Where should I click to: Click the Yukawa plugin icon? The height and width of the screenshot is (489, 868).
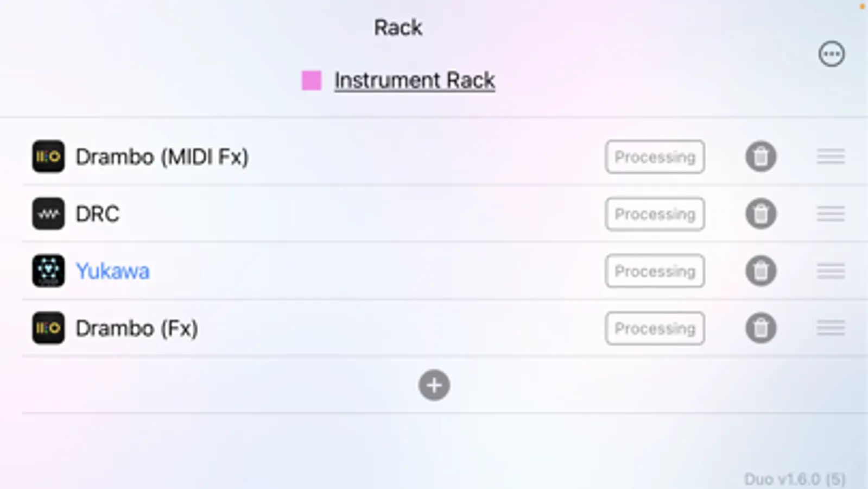click(48, 271)
